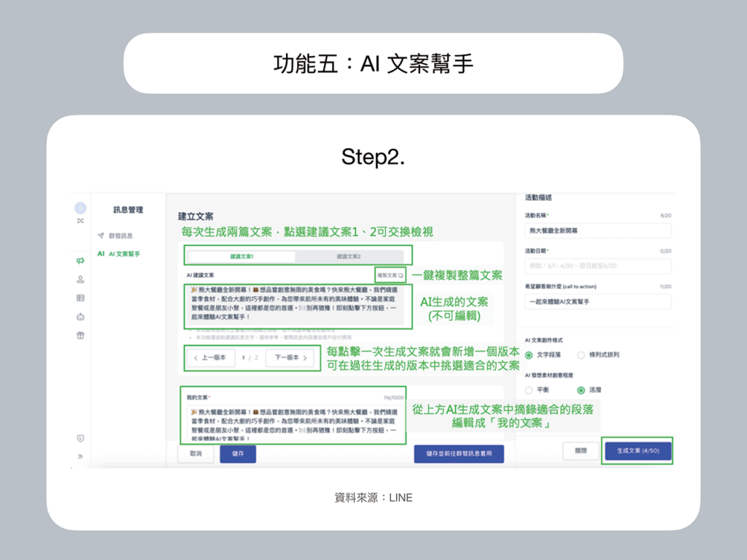
Task: Select the 文字段落 format radio button
Action: [x=529, y=355]
